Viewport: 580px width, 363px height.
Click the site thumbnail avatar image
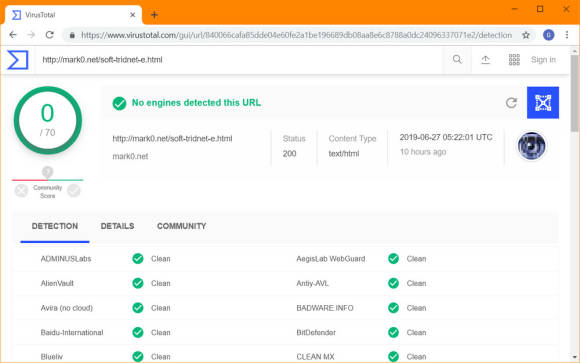point(531,146)
